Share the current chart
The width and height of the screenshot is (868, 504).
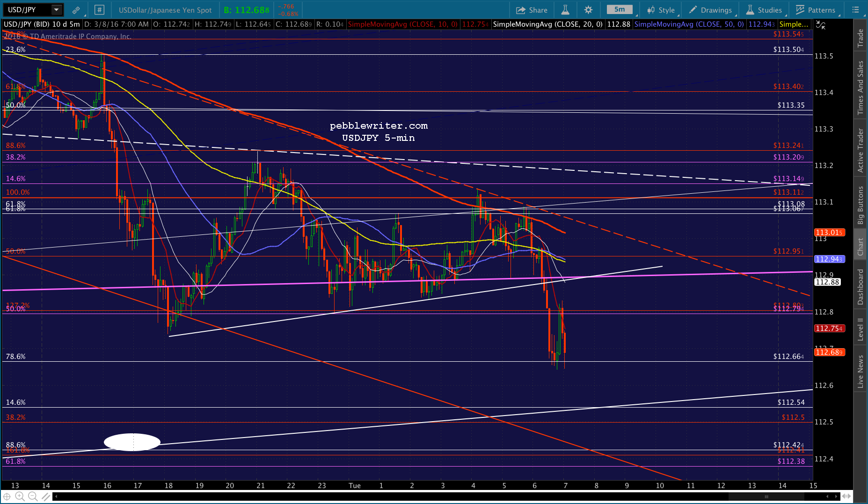click(x=532, y=10)
